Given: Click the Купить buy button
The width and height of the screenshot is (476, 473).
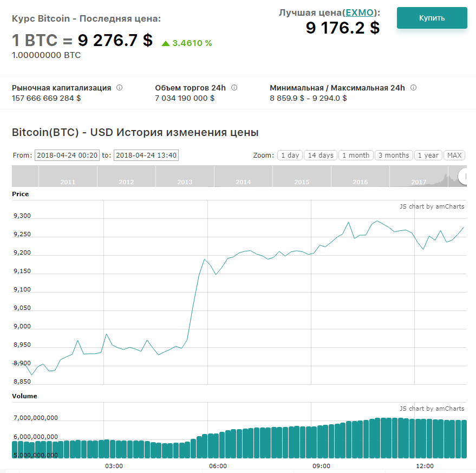Looking at the screenshot, I should [x=432, y=18].
